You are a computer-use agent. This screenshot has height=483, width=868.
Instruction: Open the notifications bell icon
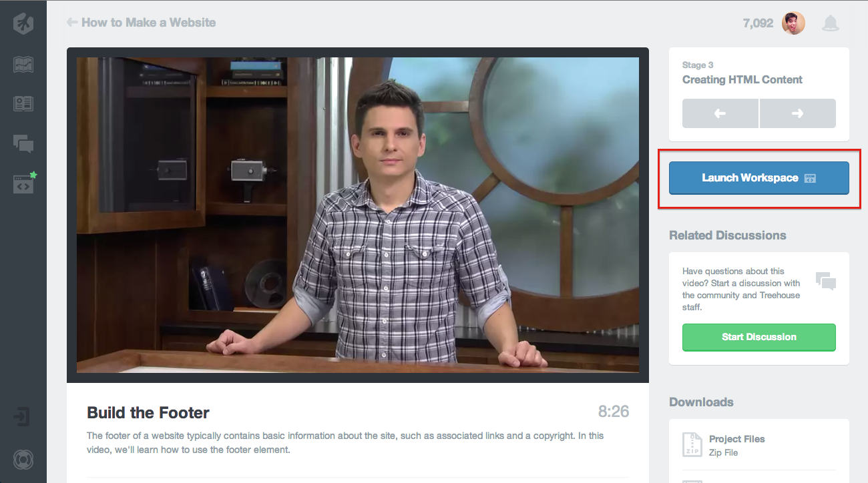pyautogui.click(x=831, y=23)
